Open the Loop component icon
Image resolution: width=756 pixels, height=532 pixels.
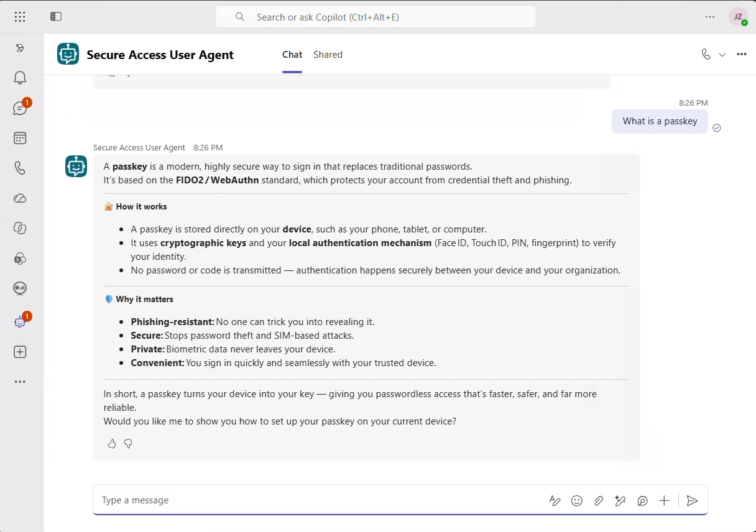(642, 500)
